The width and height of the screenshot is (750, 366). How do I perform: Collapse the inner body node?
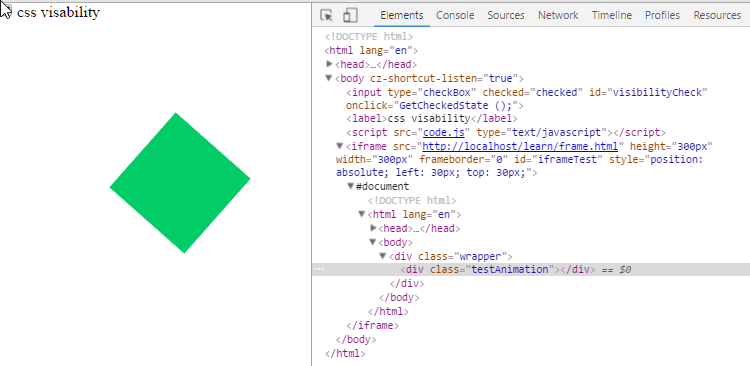click(x=373, y=242)
